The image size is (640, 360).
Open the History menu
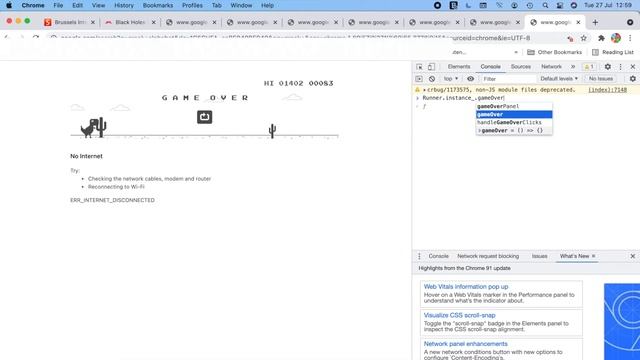(124, 5)
